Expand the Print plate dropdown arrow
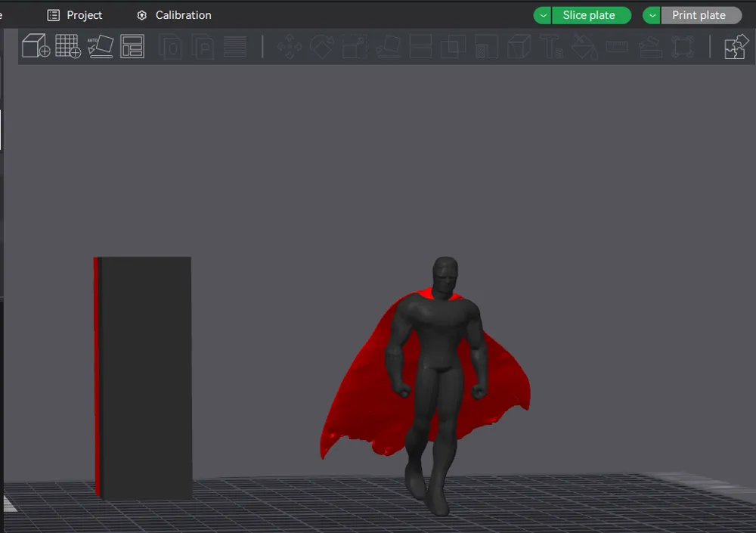The image size is (756, 533). pos(652,15)
